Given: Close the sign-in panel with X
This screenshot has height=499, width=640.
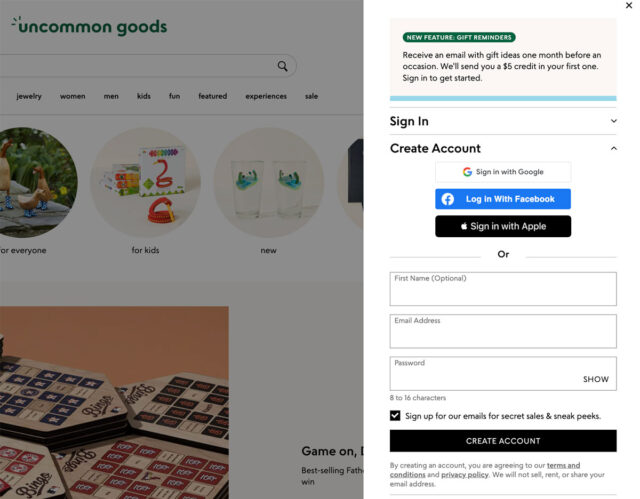Looking at the screenshot, I should 628,6.
